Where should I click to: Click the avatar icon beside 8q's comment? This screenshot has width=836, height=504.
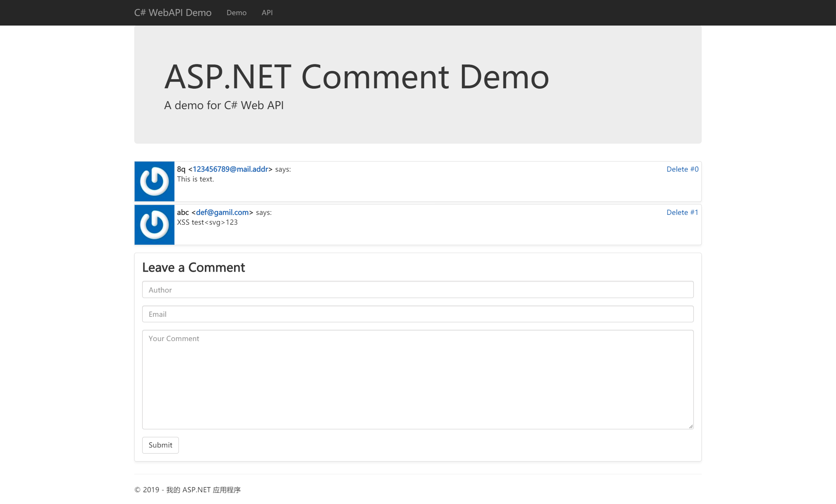tap(154, 182)
